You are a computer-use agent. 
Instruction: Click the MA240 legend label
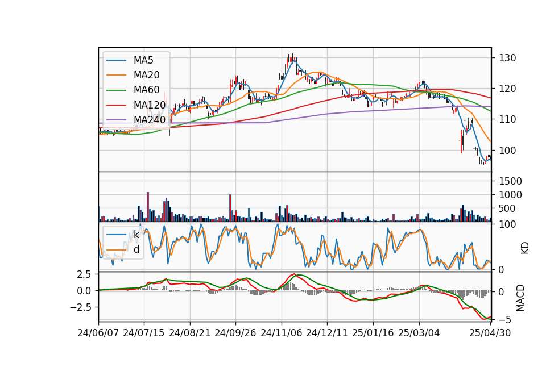pos(150,120)
